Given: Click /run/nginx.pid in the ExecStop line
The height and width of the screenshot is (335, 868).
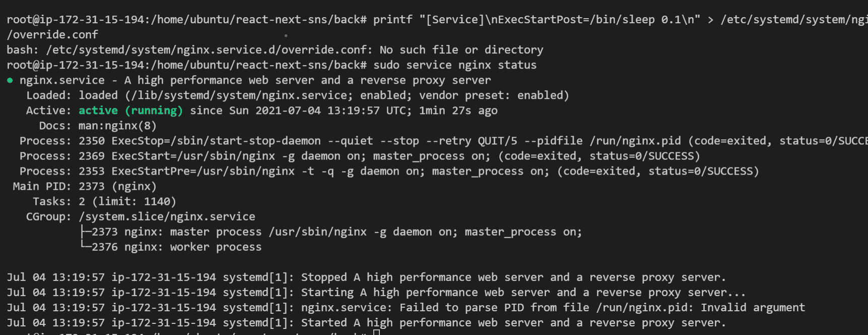Looking at the screenshot, I should coord(635,141).
